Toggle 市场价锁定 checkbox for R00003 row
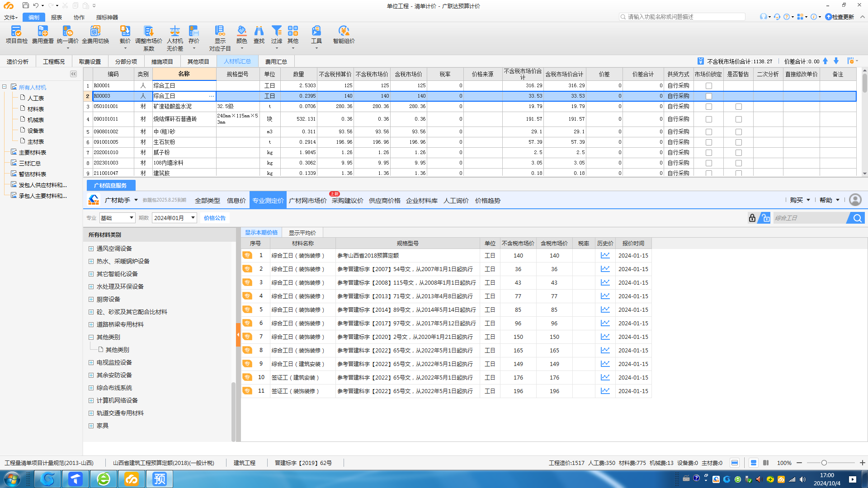Image resolution: width=868 pixels, height=488 pixels. tap(709, 96)
